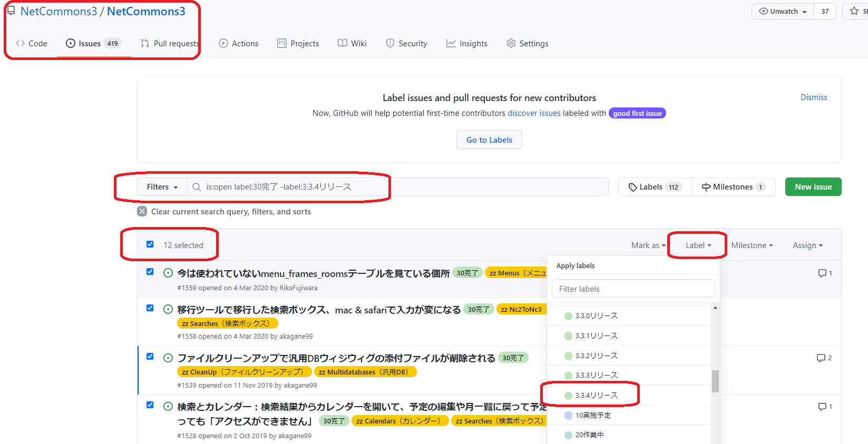Click open issue icon for issue #1559
Viewport: 868px width, 444px height.
coord(168,273)
